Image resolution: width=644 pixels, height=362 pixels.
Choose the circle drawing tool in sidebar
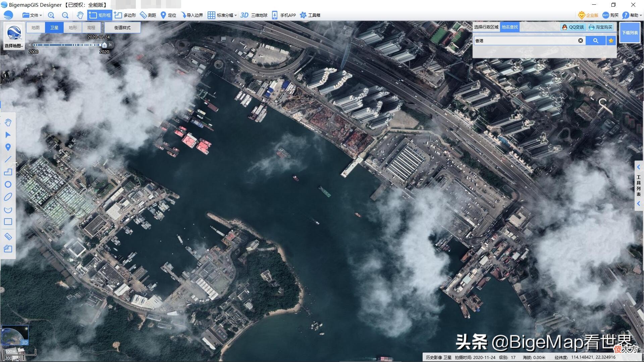[x=8, y=184]
